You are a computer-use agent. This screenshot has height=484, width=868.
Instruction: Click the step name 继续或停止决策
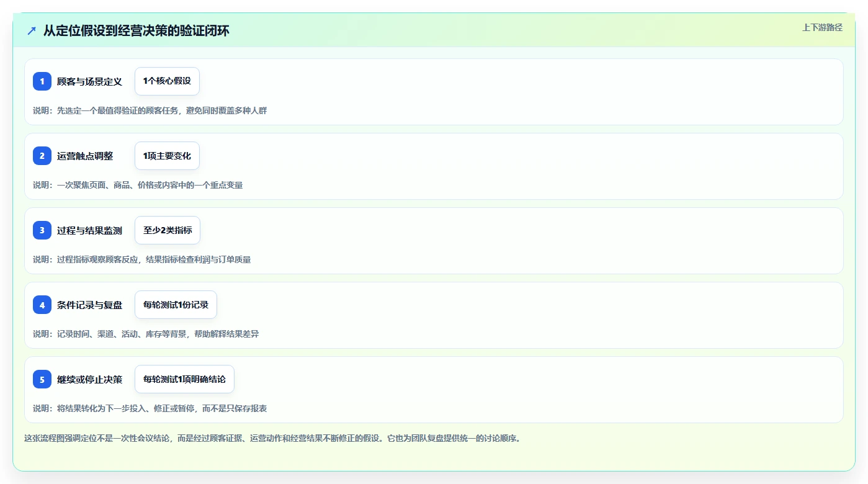point(89,379)
